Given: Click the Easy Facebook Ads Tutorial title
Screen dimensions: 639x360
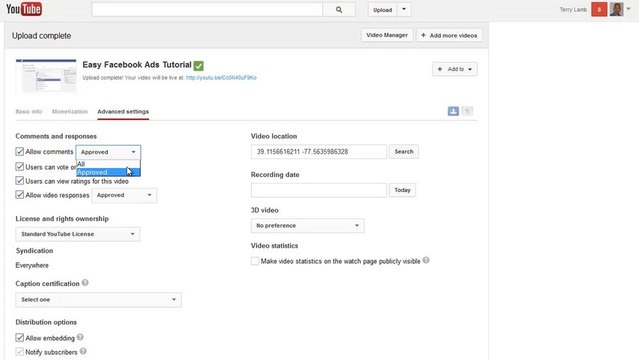Looking at the screenshot, I should tap(137, 64).
